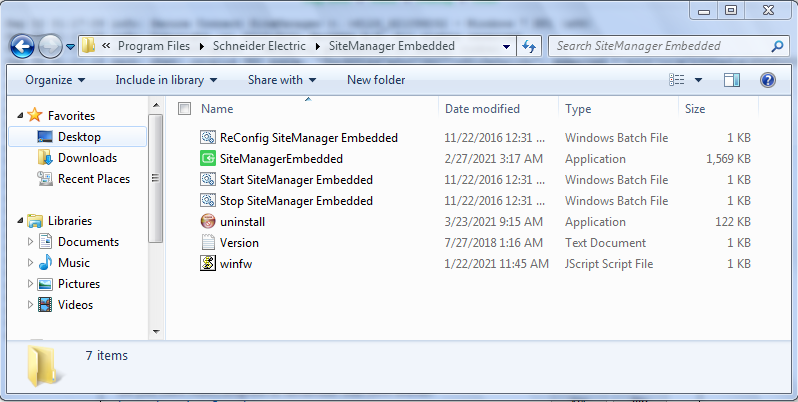Open Help with the question mark icon

(x=767, y=80)
